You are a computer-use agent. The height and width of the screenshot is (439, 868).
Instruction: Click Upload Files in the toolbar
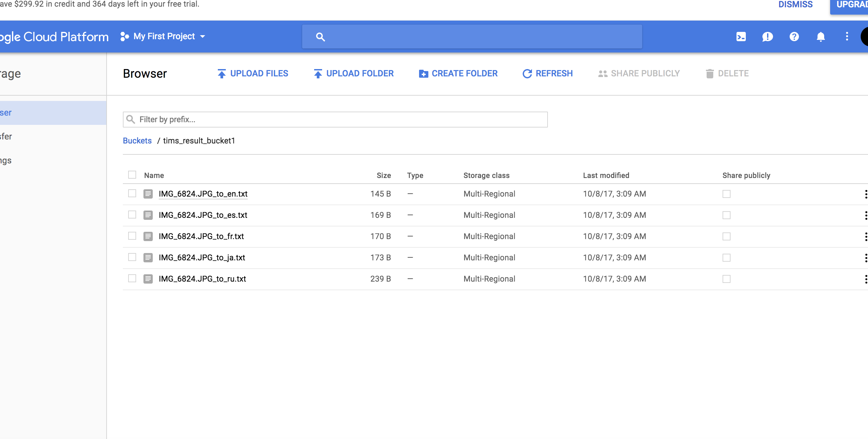pos(253,73)
